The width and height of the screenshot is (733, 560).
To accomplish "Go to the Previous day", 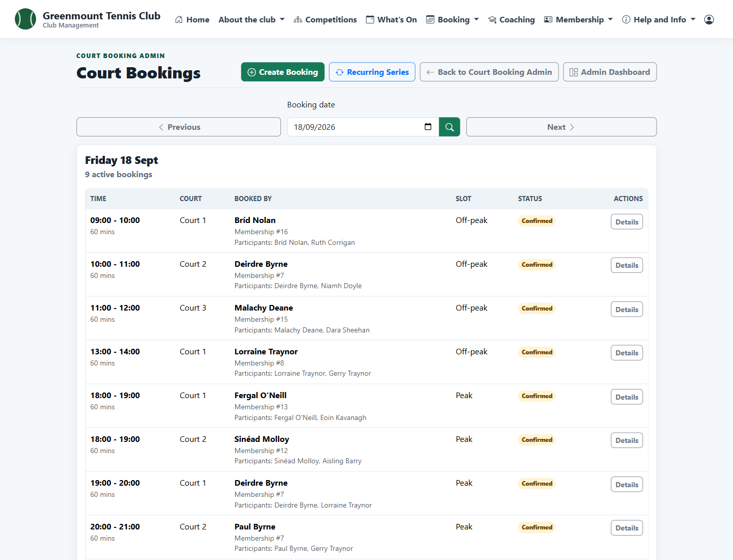I will tap(179, 127).
